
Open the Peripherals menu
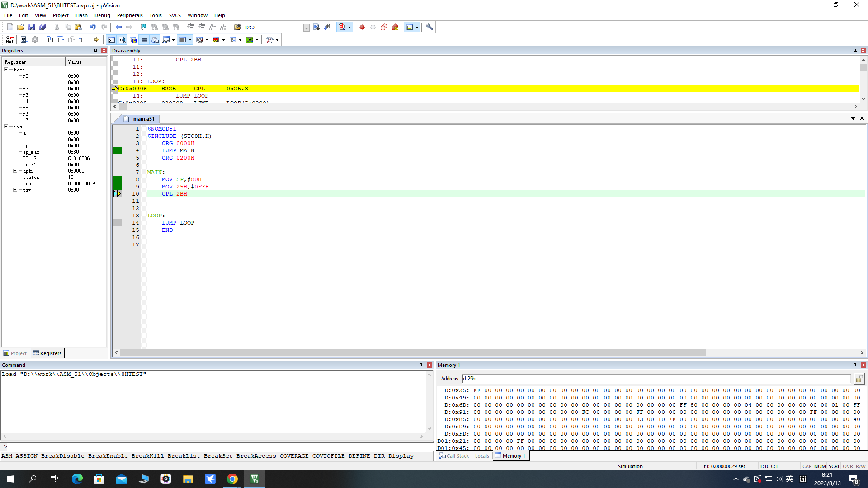click(130, 15)
